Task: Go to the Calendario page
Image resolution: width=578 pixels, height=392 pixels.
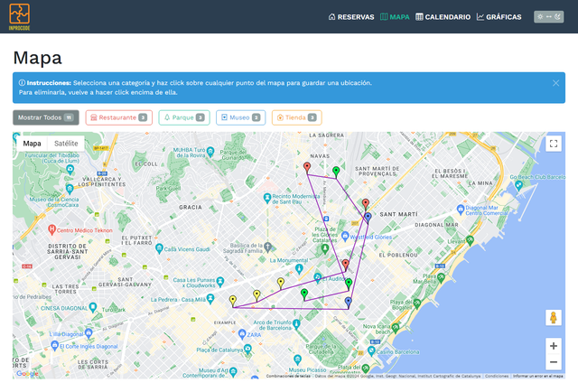Action: pos(443,17)
